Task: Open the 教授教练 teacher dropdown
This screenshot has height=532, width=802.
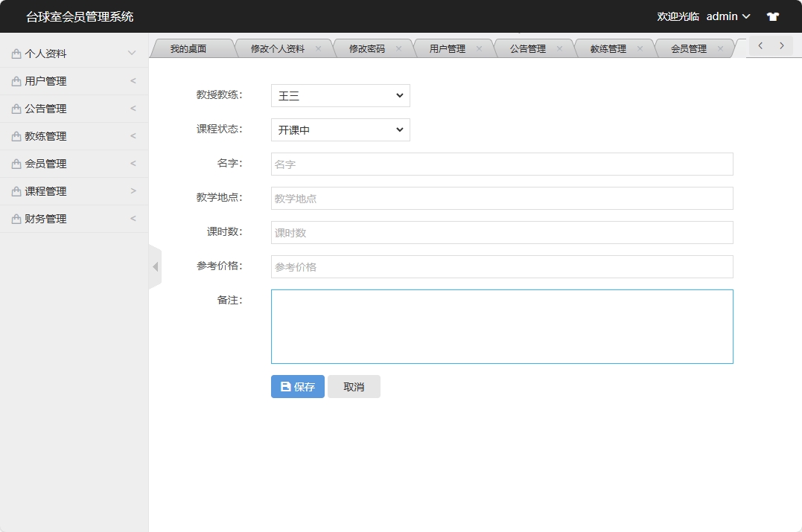Action: (x=340, y=95)
